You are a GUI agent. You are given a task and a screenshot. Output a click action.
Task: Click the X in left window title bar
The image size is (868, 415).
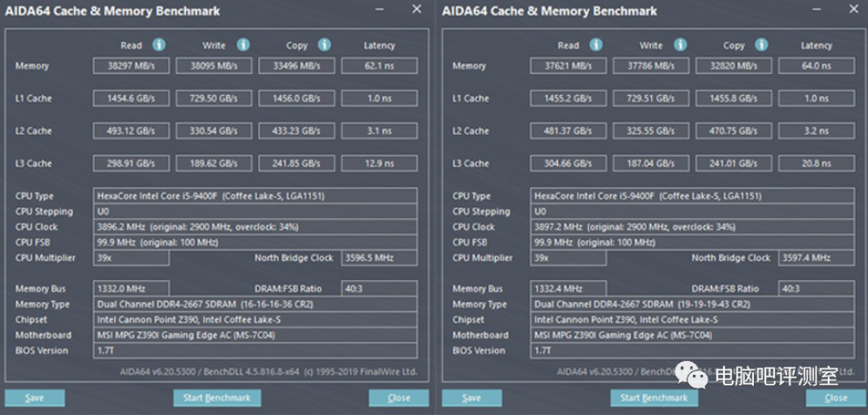tap(417, 9)
